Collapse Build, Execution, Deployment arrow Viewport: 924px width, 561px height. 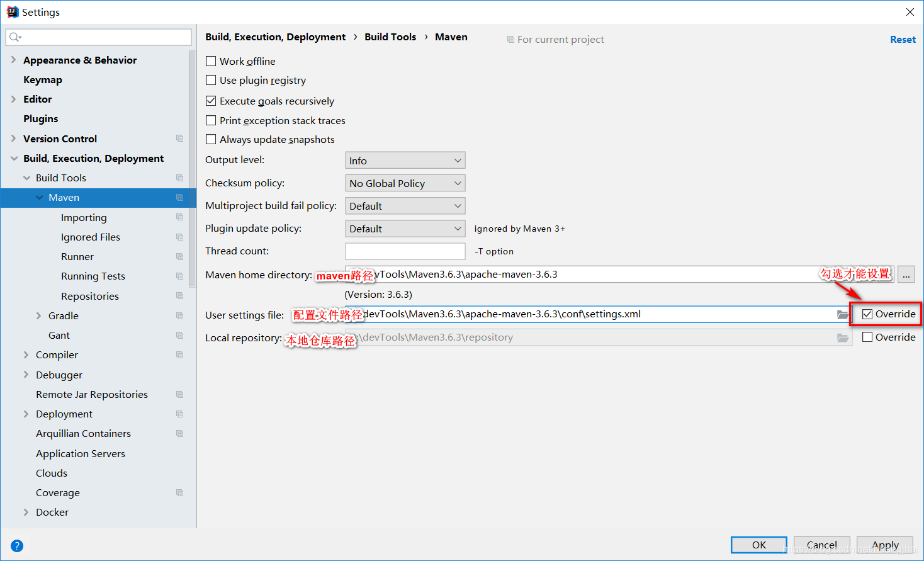point(14,158)
